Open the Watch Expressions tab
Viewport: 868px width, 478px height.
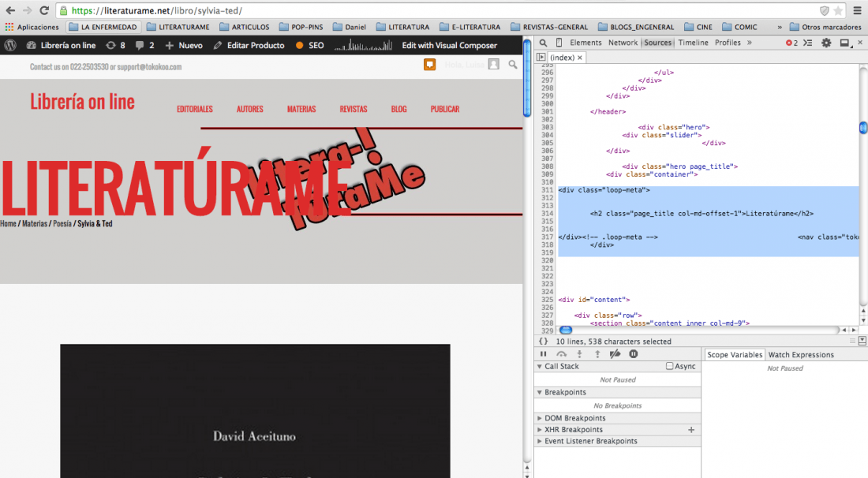tap(800, 355)
